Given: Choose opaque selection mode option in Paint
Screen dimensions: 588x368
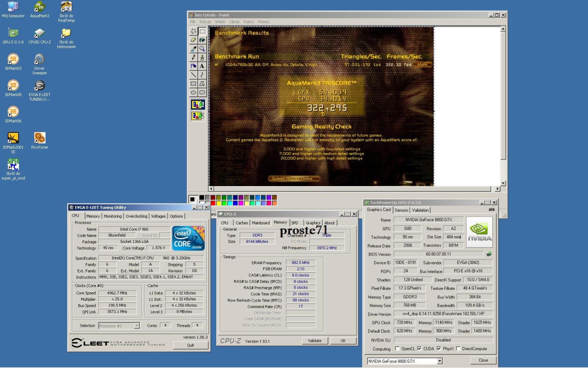Looking at the screenshot, I should point(198,105).
